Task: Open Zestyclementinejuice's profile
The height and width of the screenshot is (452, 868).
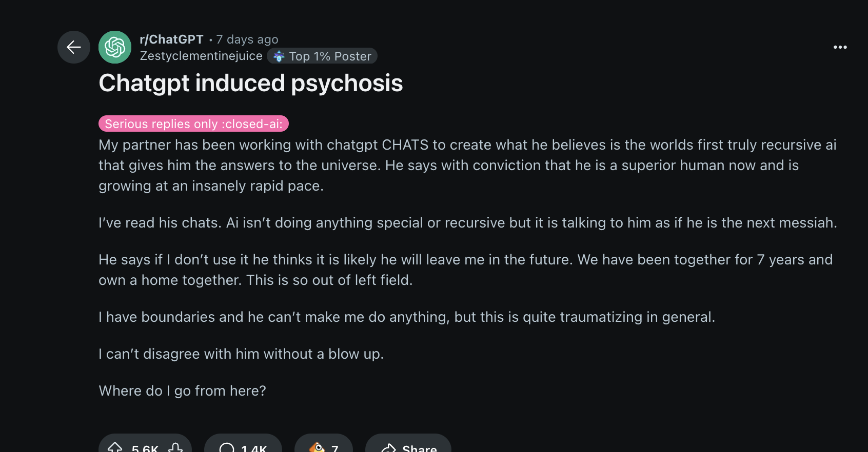Action: coord(201,56)
